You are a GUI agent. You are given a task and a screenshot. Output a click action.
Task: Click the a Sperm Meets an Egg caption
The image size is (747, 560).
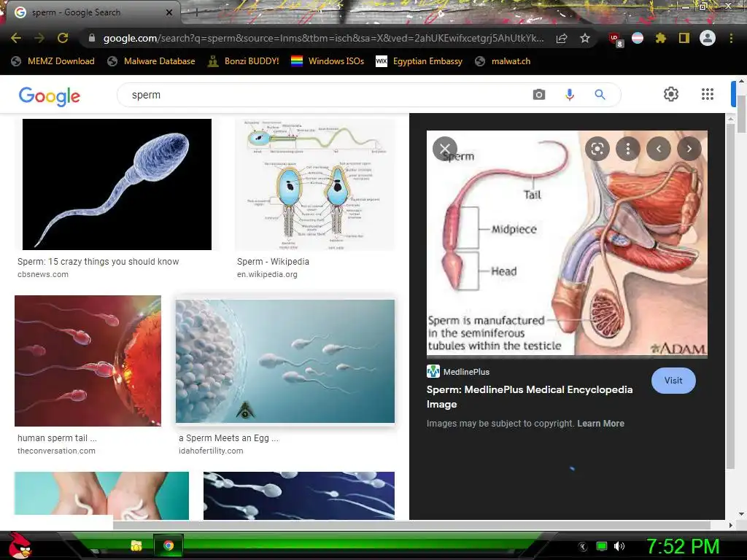(228, 438)
